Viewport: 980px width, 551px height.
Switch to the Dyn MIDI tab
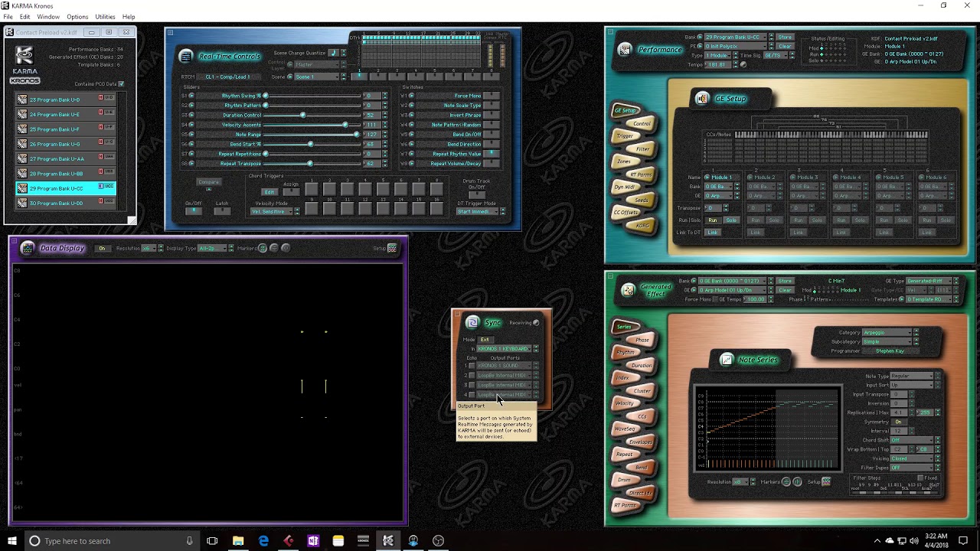tap(626, 187)
